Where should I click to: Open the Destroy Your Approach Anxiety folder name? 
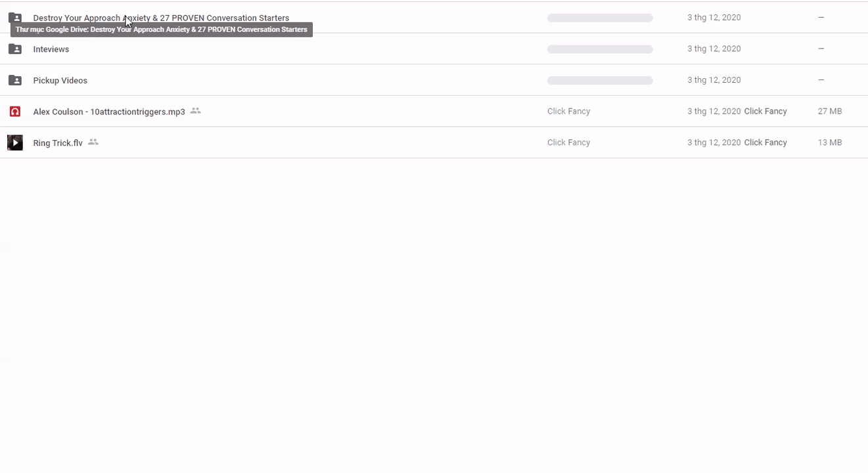coord(161,18)
